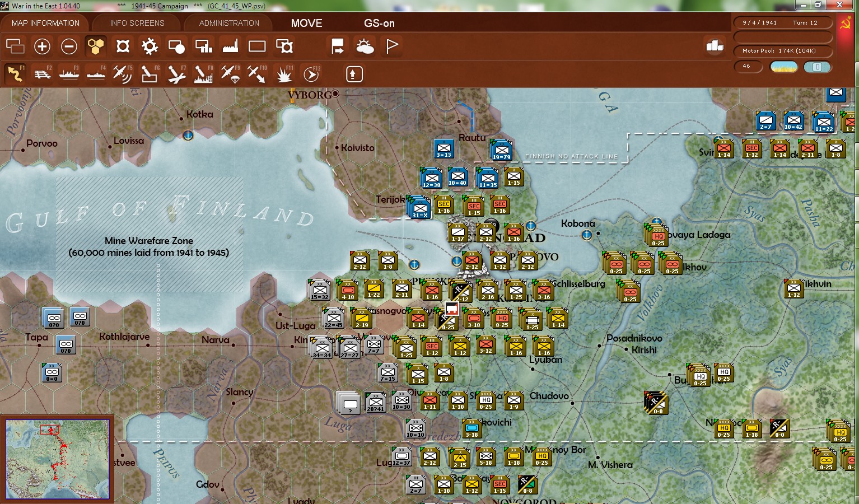Click the blue 0 indicator pill
The width and height of the screenshot is (859, 504).
click(817, 67)
